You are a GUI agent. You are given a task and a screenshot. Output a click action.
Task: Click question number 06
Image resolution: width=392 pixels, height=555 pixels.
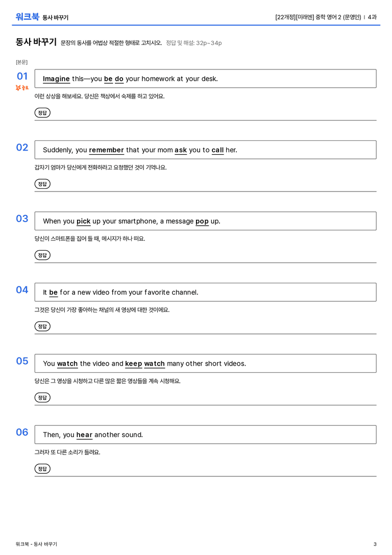(x=22, y=432)
